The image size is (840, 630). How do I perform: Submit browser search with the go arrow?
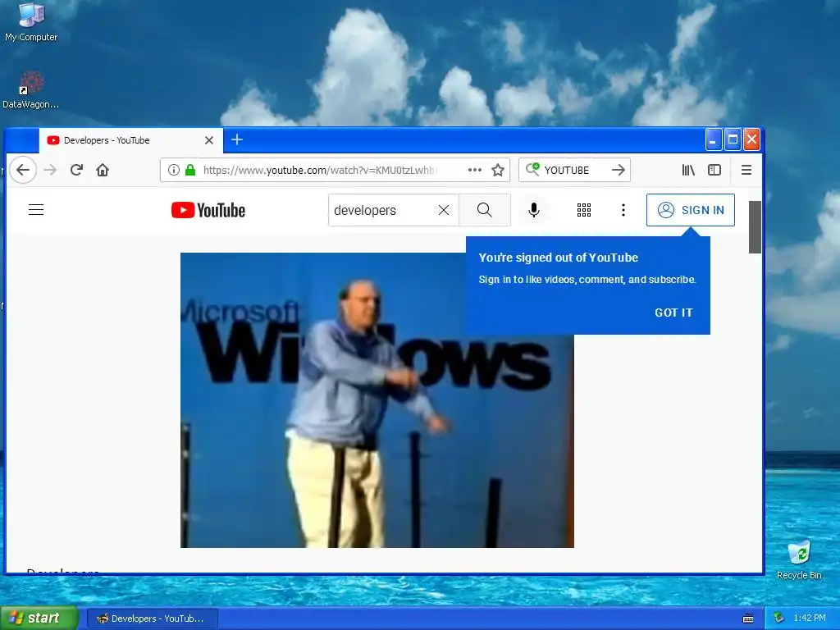point(619,170)
